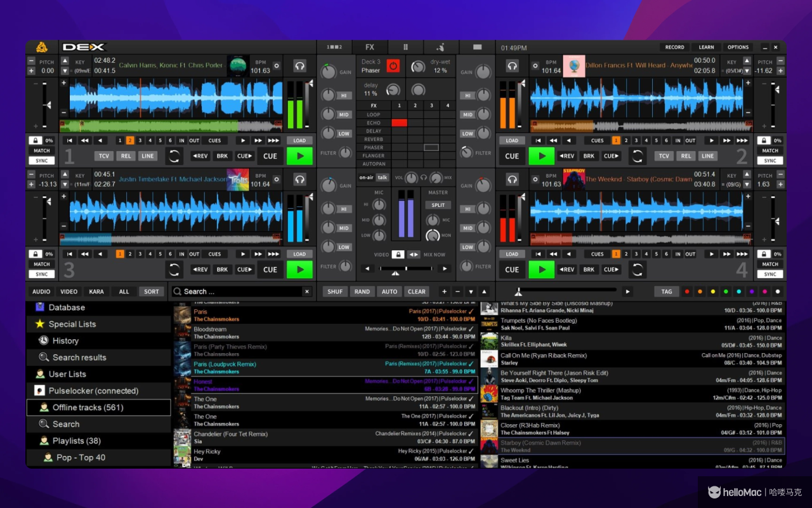
Task: Click the LEARN button
Action: coord(706,47)
